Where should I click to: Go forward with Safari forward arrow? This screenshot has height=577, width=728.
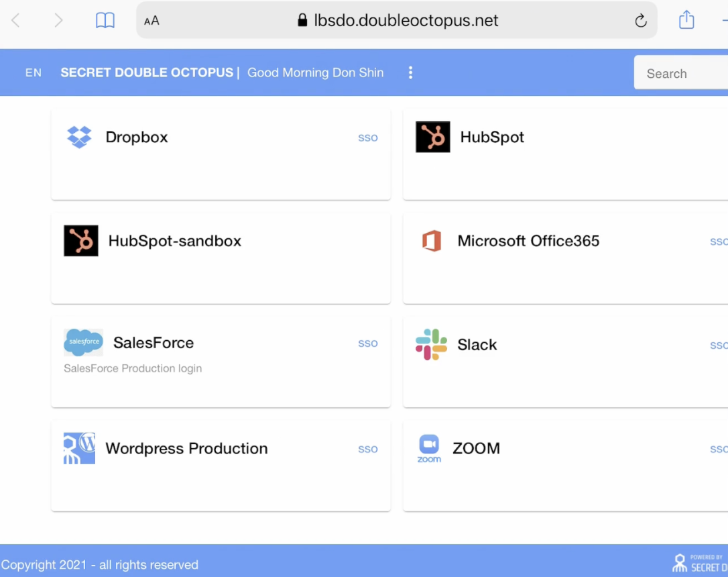(58, 20)
